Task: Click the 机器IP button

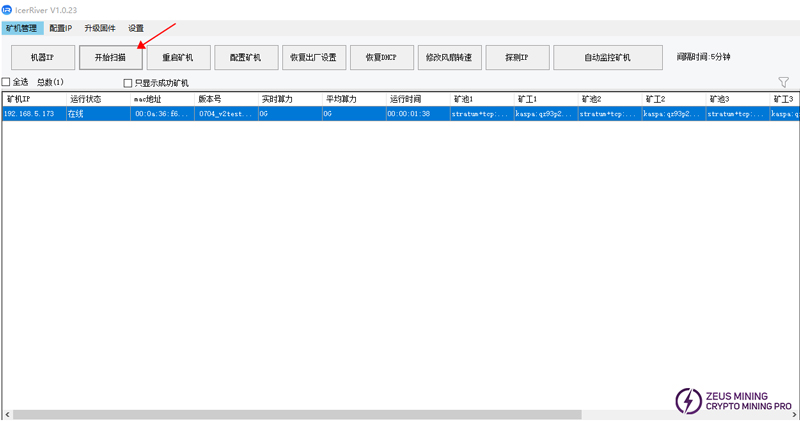Action: (41, 58)
